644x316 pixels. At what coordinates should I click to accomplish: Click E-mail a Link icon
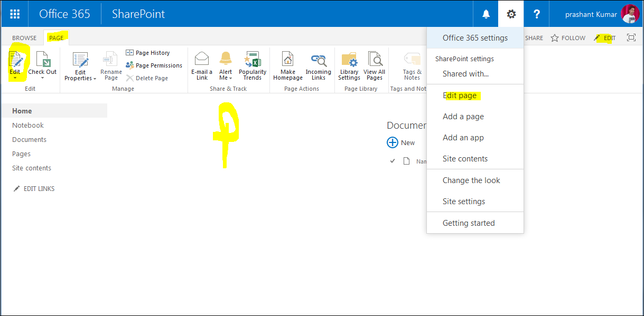point(202,59)
